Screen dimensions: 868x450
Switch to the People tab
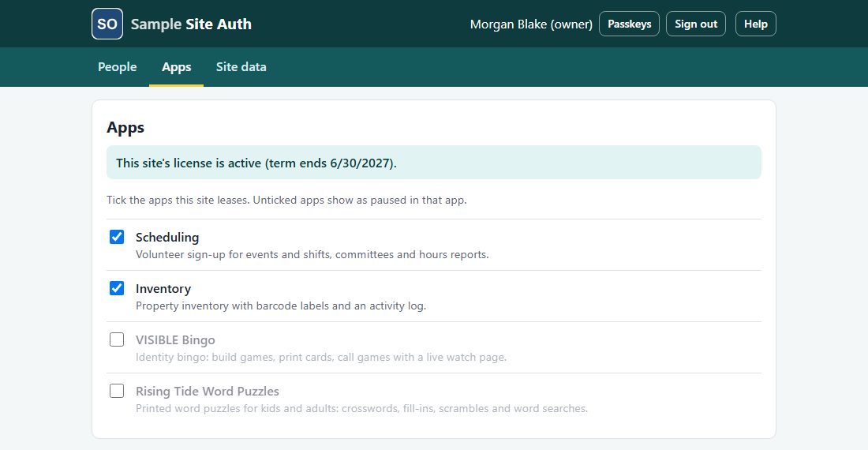coord(118,67)
